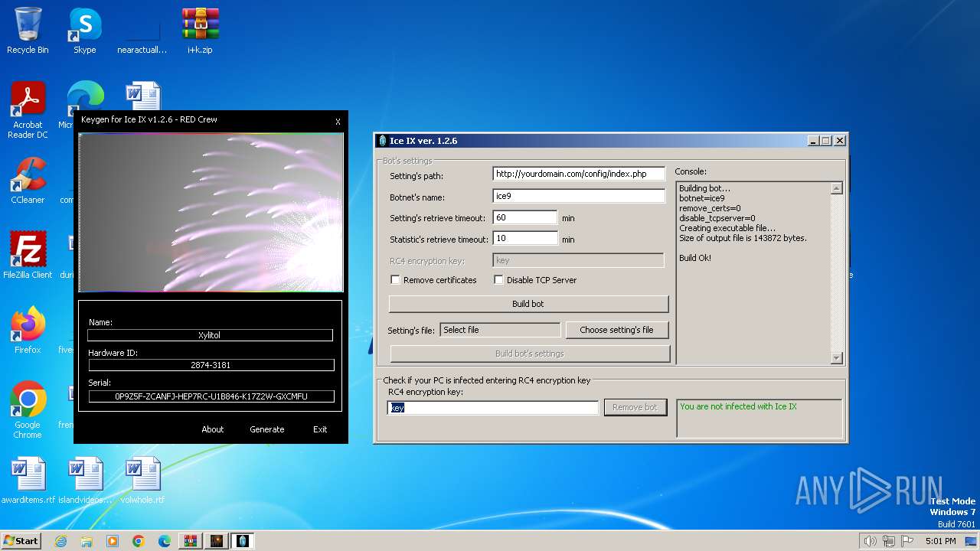Image resolution: width=980 pixels, height=551 pixels.
Task: Click Generate in the Keygen window
Action: coord(267,429)
